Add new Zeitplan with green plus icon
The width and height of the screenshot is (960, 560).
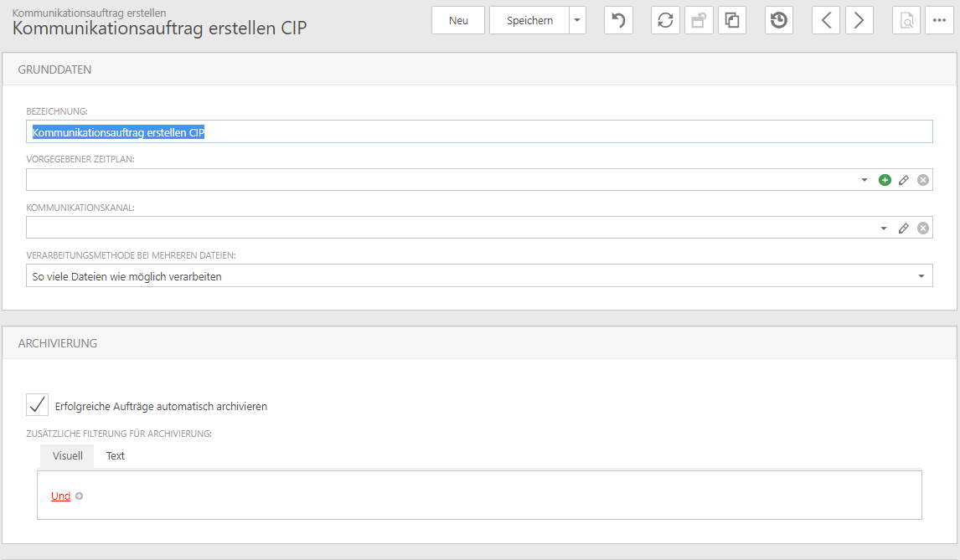tap(885, 180)
